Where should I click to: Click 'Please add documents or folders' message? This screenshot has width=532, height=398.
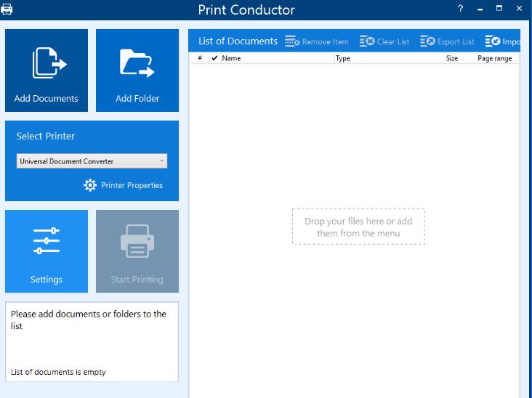coord(88,320)
